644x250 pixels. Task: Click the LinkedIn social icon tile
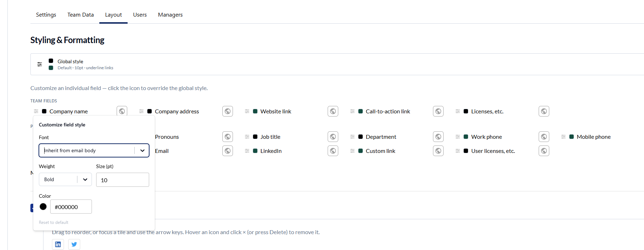pos(58,244)
